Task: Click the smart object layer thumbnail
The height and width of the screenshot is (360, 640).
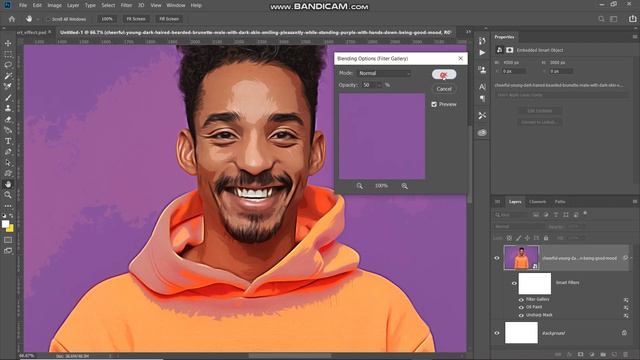Action: tap(521, 258)
